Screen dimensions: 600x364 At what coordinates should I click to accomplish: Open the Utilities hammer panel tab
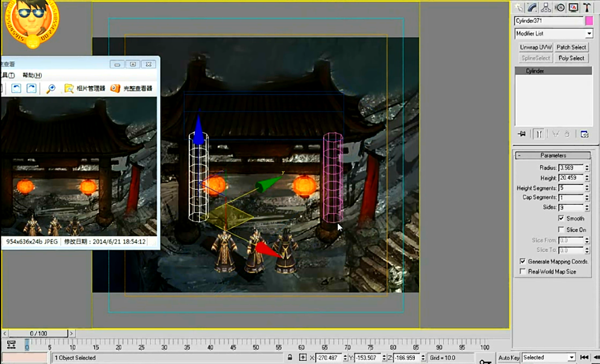coord(587,8)
